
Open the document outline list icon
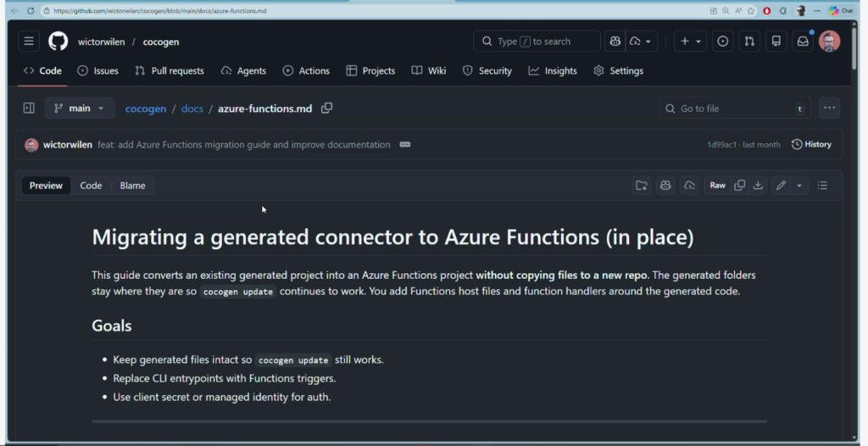coord(822,186)
